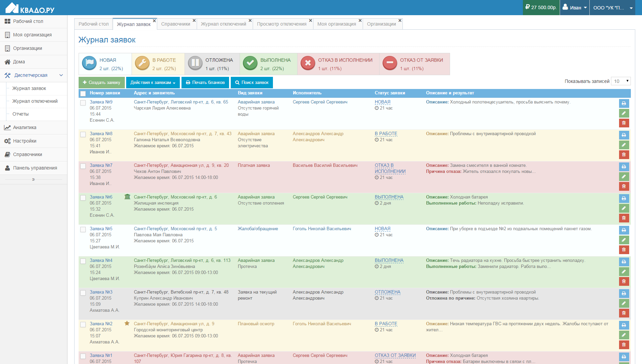Change status НОВАЯ of Заявка №9
Viewport: 642px width, 364px height.
tap(383, 102)
